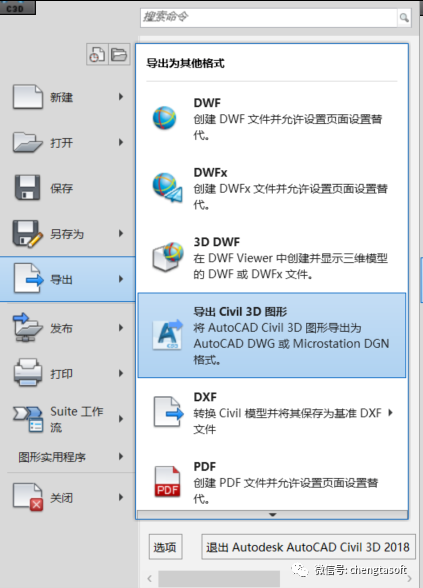
Task: Click the 选项 button
Action: click(x=165, y=547)
